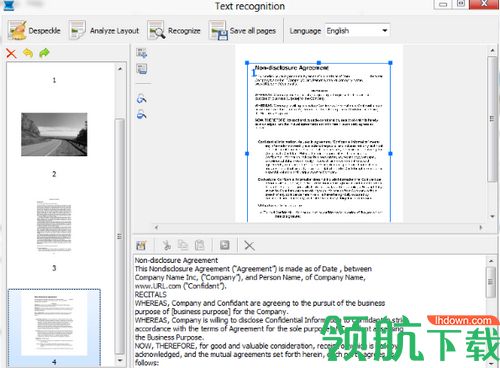Click the Language label
This screenshot has height=368, width=500.
click(x=305, y=31)
